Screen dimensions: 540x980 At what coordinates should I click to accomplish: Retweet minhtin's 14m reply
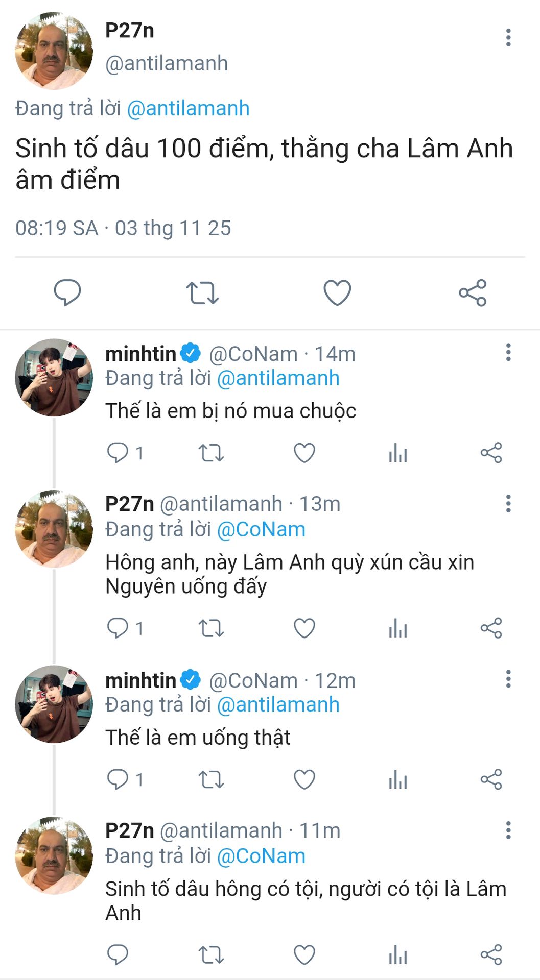tap(211, 453)
